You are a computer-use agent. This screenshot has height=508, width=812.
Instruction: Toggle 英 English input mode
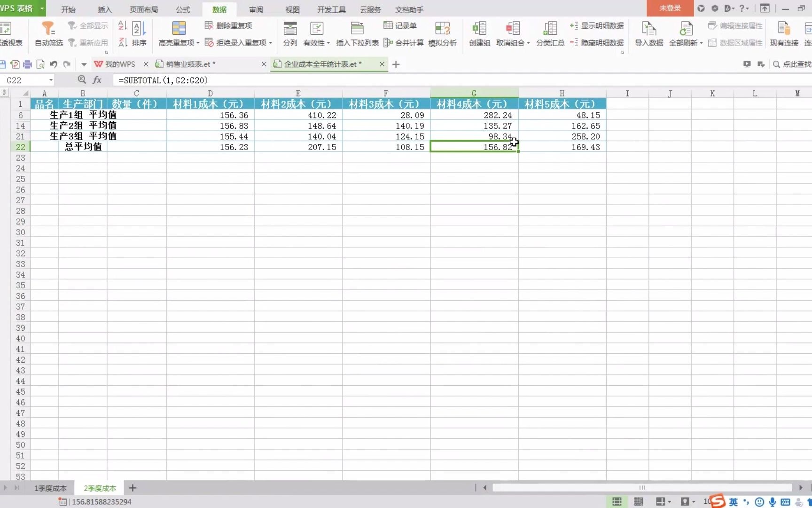[x=734, y=502]
